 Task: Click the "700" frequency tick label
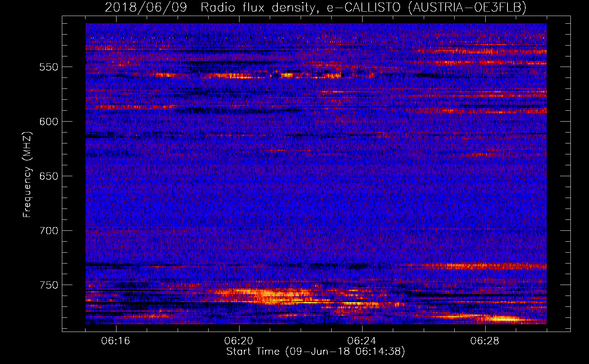point(48,231)
